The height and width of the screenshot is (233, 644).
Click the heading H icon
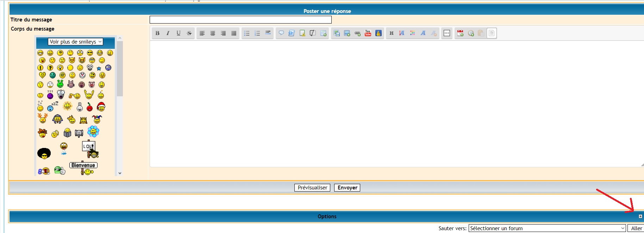pyautogui.click(x=391, y=33)
